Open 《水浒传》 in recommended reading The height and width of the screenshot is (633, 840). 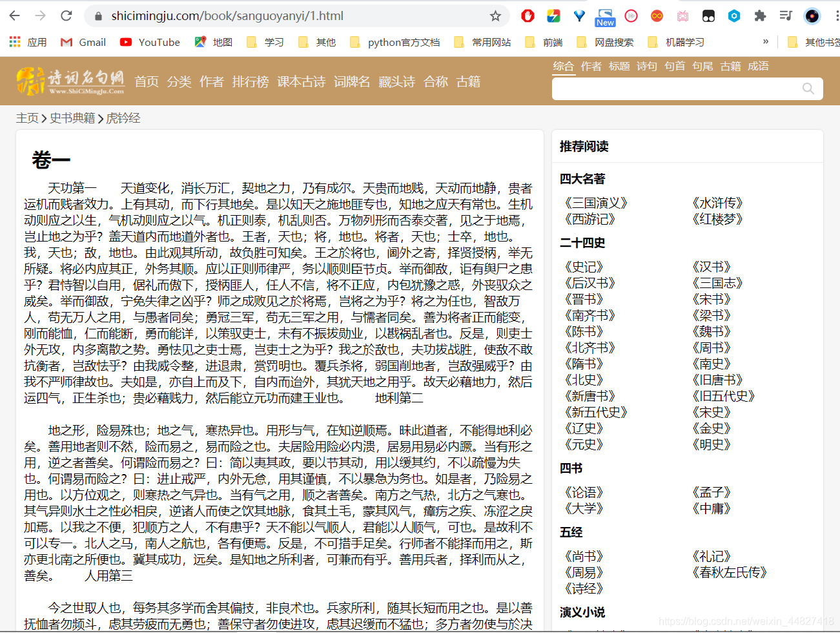(716, 203)
